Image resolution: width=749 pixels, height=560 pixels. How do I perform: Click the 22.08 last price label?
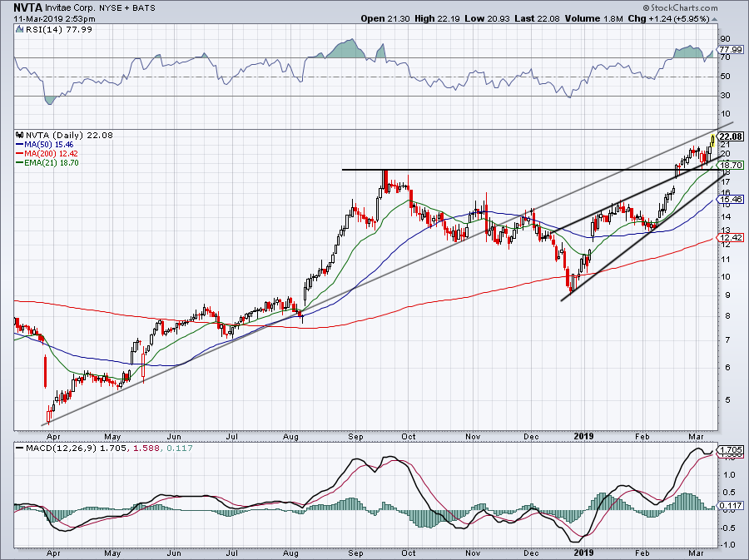(x=731, y=136)
